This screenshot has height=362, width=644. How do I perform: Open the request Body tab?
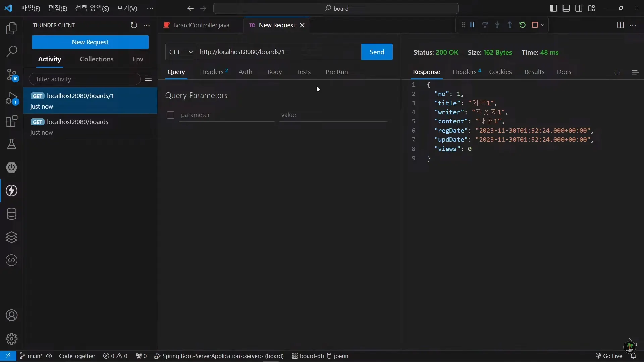274,72
